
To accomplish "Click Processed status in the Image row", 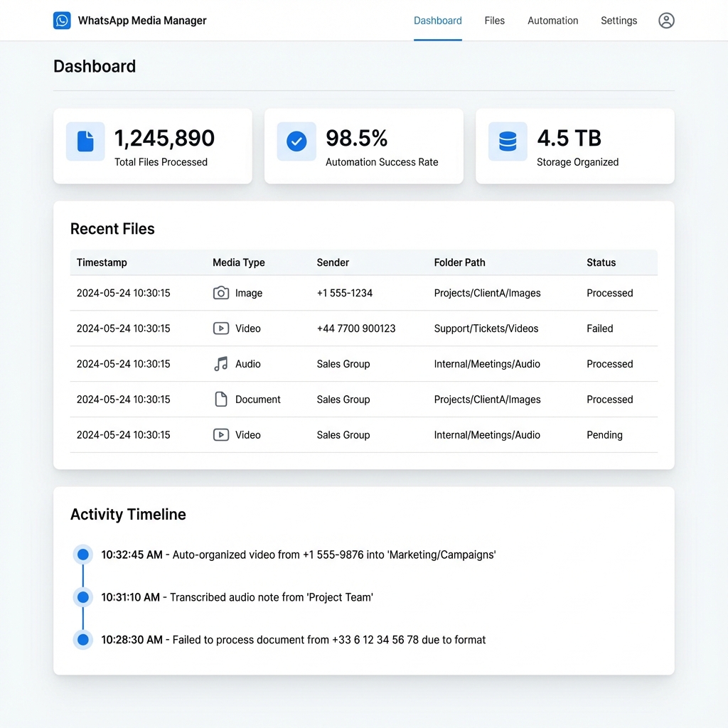I will 609,293.
